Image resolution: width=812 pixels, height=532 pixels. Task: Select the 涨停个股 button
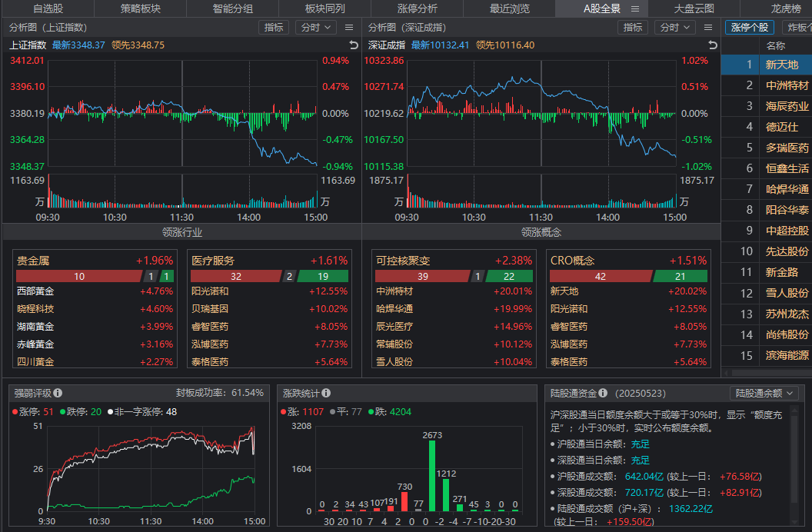[x=749, y=28]
